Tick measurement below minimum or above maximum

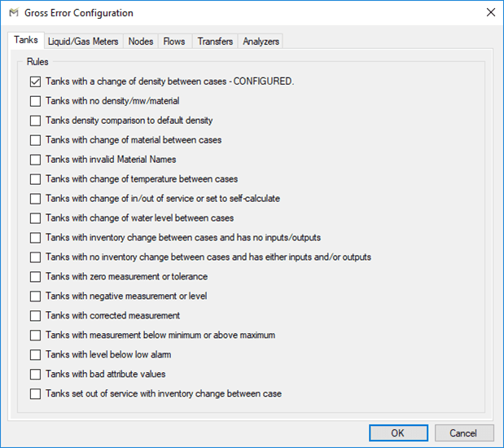(x=35, y=336)
